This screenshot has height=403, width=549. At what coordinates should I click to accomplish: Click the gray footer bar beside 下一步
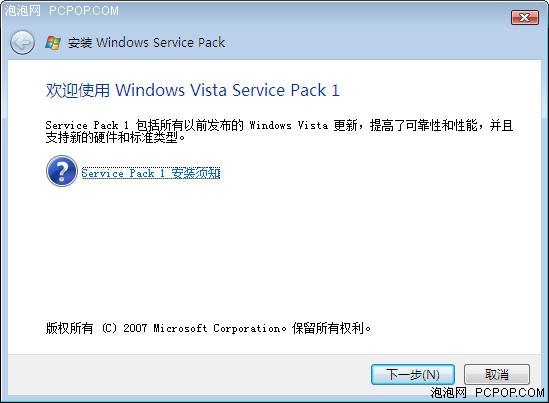(x=189, y=374)
